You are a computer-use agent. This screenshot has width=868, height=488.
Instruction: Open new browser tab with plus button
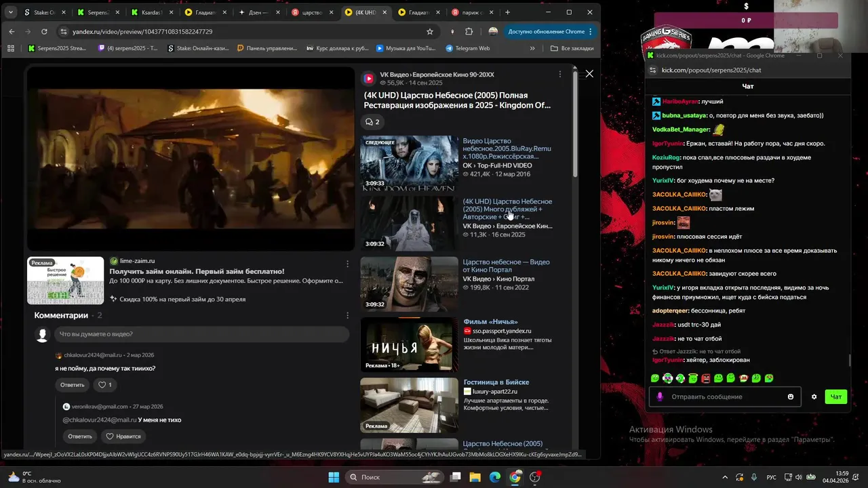[507, 12]
